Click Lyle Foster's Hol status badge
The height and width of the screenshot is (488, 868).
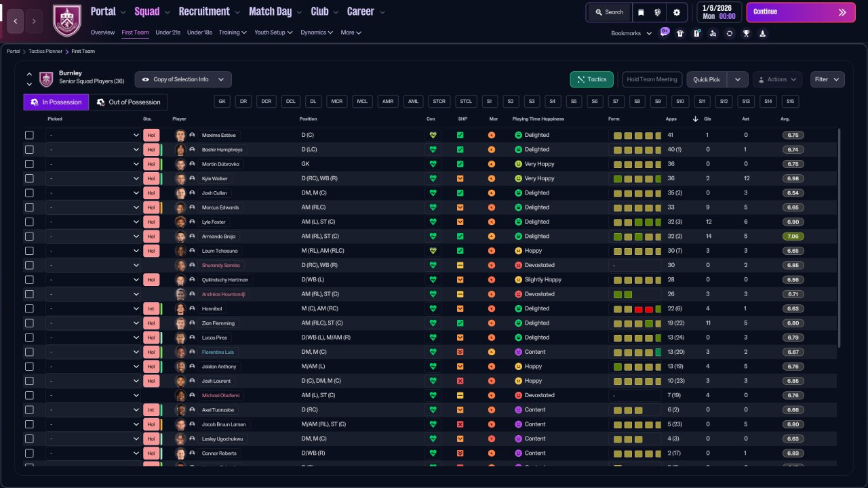(x=151, y=222)
